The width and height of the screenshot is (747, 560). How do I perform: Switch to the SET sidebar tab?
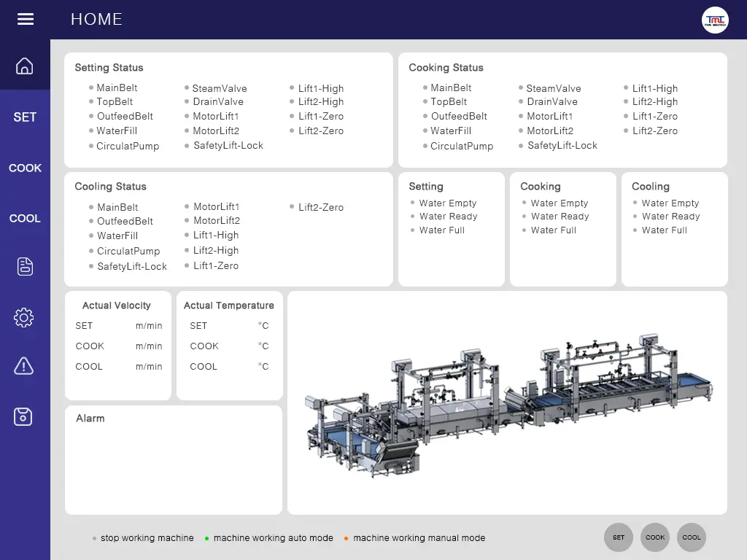pos(25,117)
